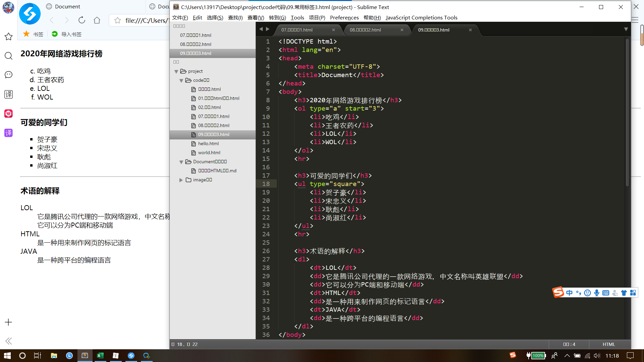Toggle Sogou IME punctuation mode
Image resolution: width=644 pixels, height=362 pixels.
point(578,293)
